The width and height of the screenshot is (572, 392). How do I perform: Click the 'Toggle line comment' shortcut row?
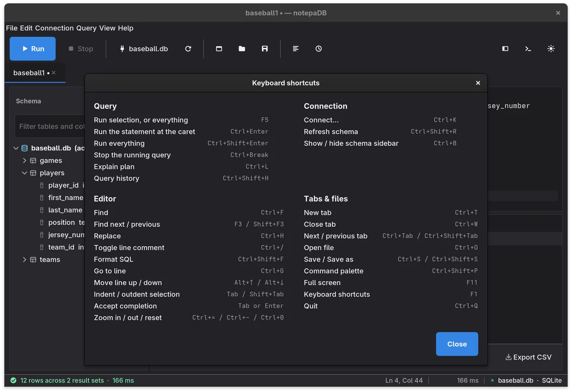(x=189, y=248)
